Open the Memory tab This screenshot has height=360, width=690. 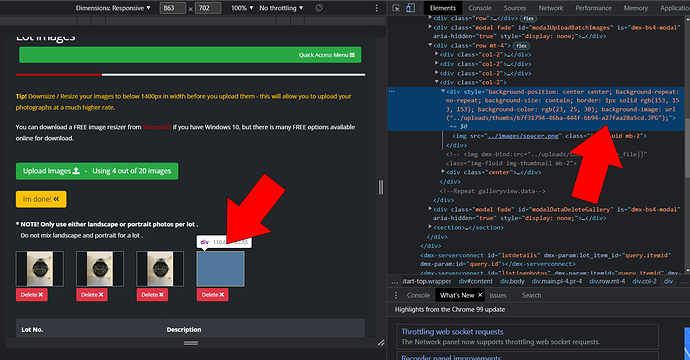click(x=635, y=8)
